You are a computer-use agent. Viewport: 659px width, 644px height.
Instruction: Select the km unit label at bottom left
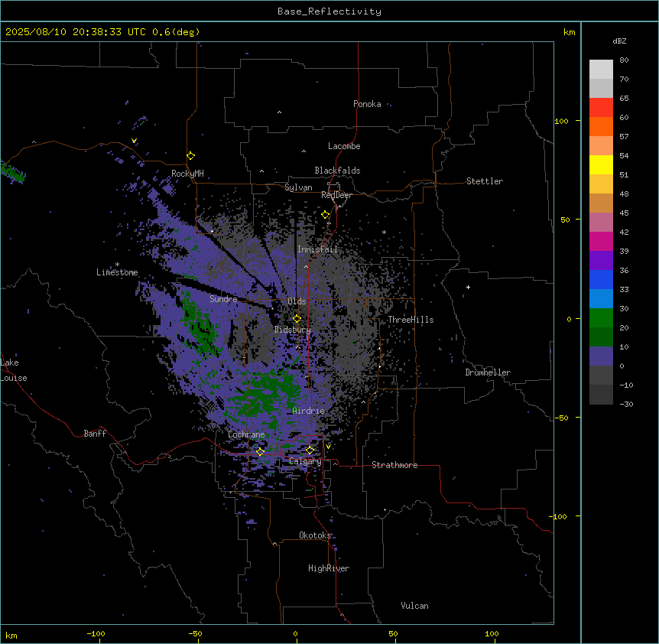tap(11, 635)
